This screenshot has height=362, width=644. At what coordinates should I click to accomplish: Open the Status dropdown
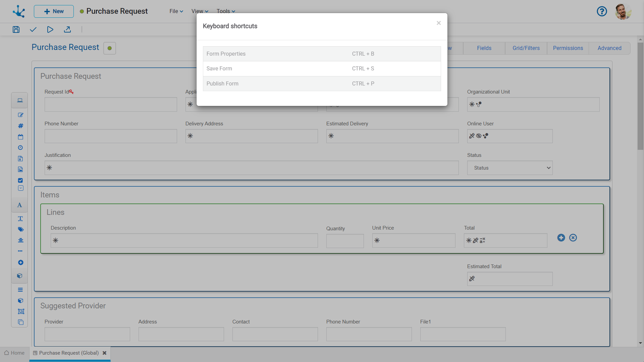[509, 168]
